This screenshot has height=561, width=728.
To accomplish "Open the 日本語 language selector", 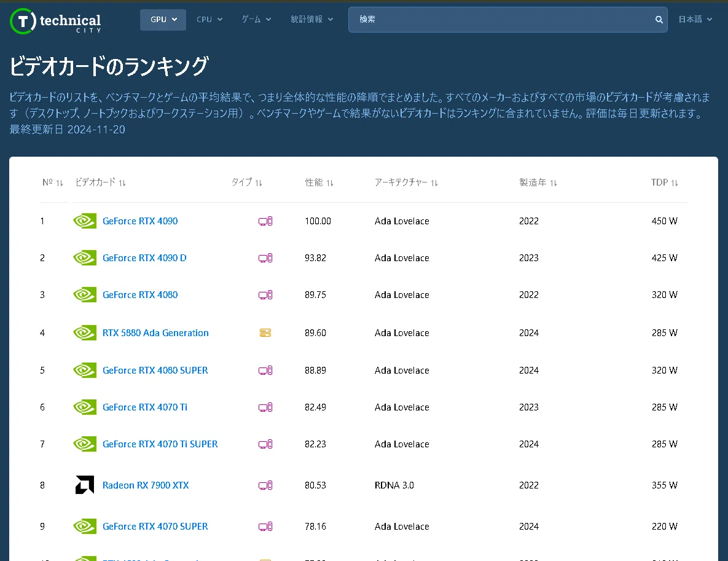I will pyautogui.click(x=695, y=20).
